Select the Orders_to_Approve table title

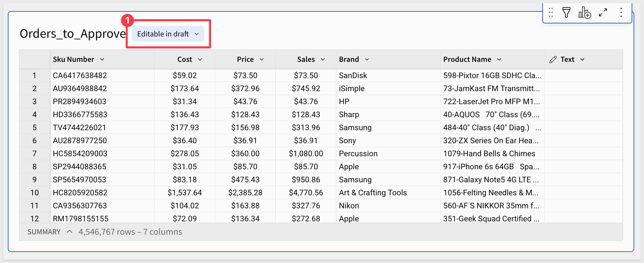point(73,34)
